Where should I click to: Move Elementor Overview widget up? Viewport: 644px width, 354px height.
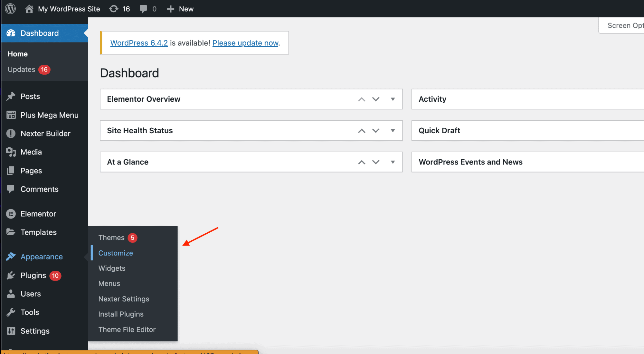point(362,99)
